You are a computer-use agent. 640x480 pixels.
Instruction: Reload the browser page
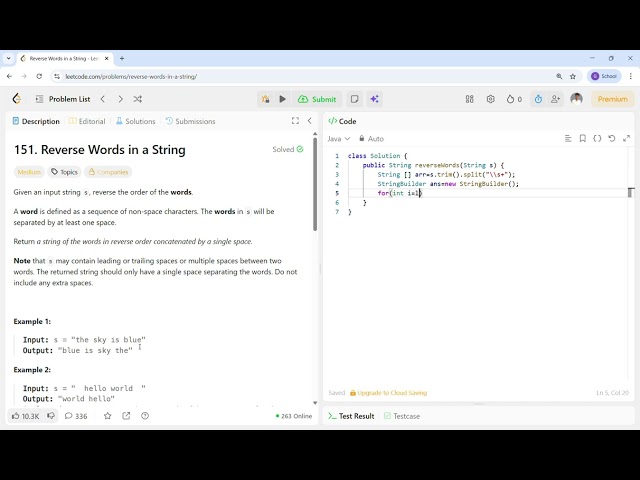pos(39,76)
